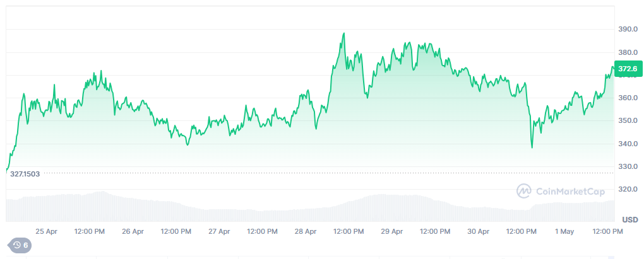Select the 26 Apr date label
This screenshot has height=259, width=644.
coord(133,231)
